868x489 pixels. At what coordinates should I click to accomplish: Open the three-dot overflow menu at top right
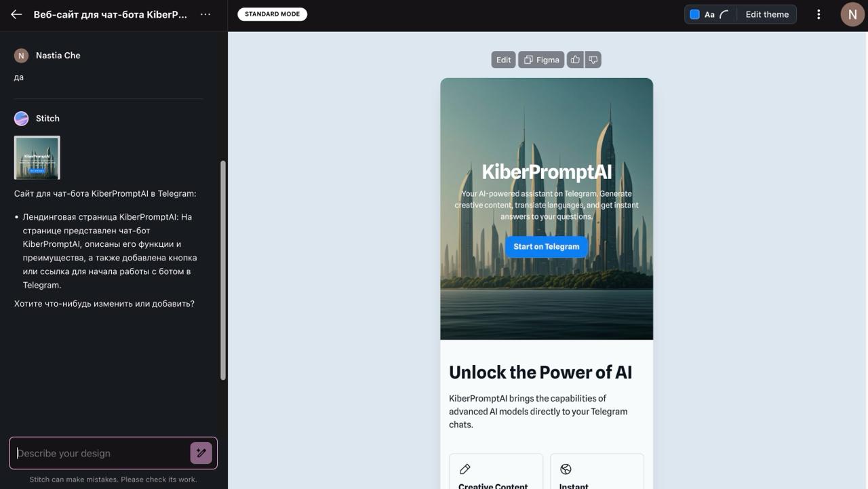[x=818, y=14]
